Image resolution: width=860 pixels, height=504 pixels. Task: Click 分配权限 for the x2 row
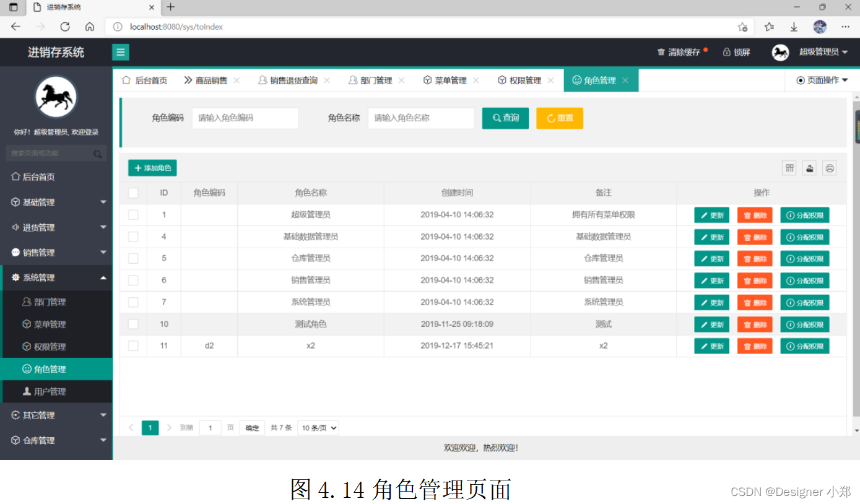point(805,346)
